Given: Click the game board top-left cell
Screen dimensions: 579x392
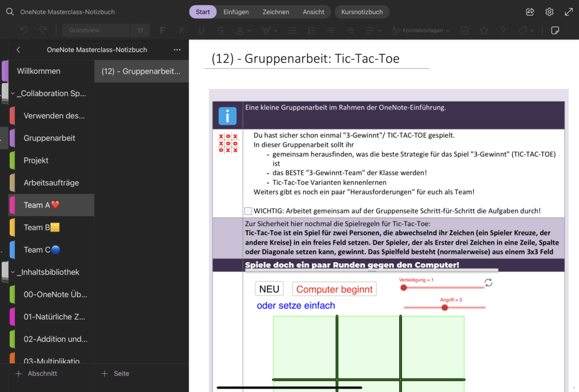Looking at the screenshot, I should click(x=305, y=347).
